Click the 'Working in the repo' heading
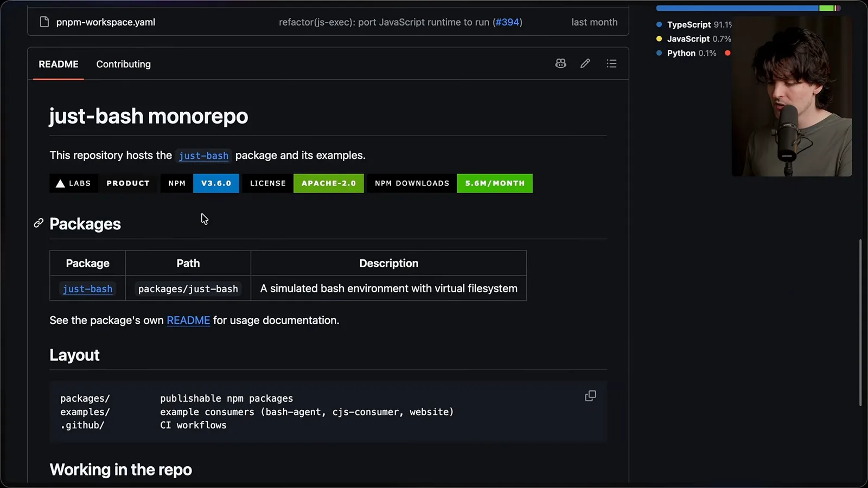Viewport: 868px width, 488px height. point(121,470)
